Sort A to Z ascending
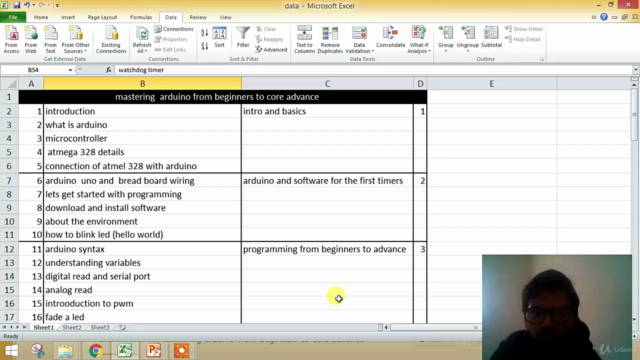Screen dimensions: 640x360 [204, 32]
